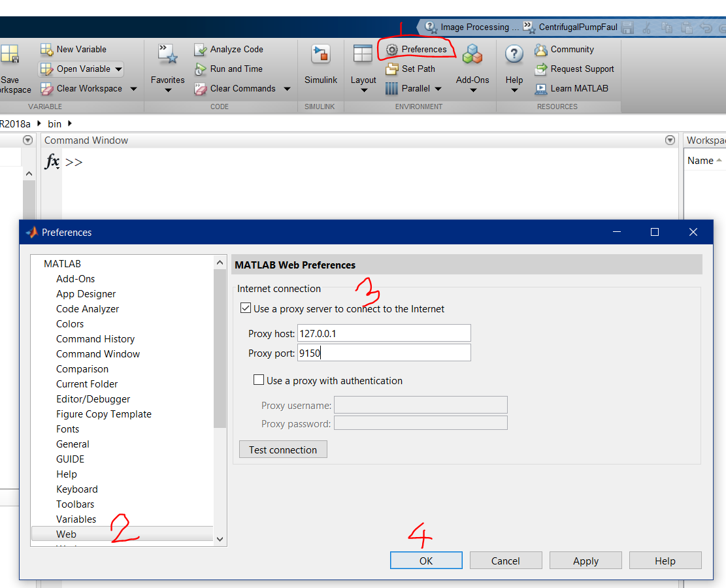
Task: Select Variables in the preferences tree
Action: [x=76, y=519]
